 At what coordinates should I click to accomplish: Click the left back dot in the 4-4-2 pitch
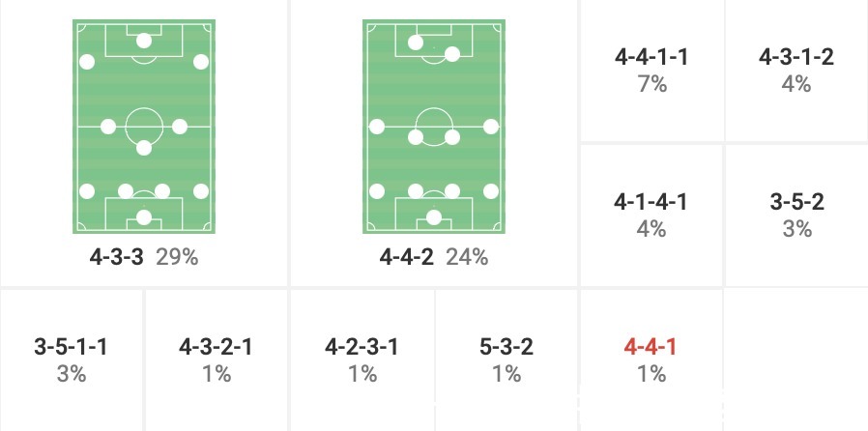[378, 191]
